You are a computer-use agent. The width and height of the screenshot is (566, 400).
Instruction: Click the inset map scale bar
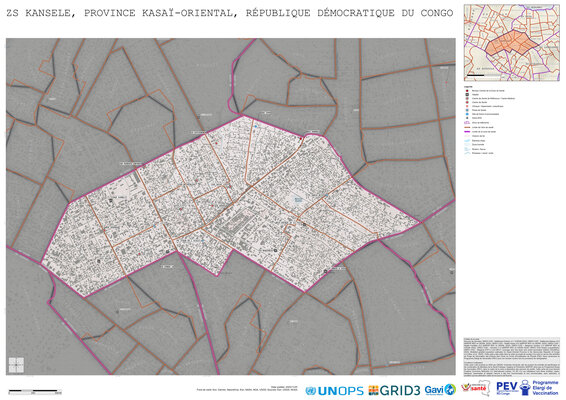(x=475, y=75)
